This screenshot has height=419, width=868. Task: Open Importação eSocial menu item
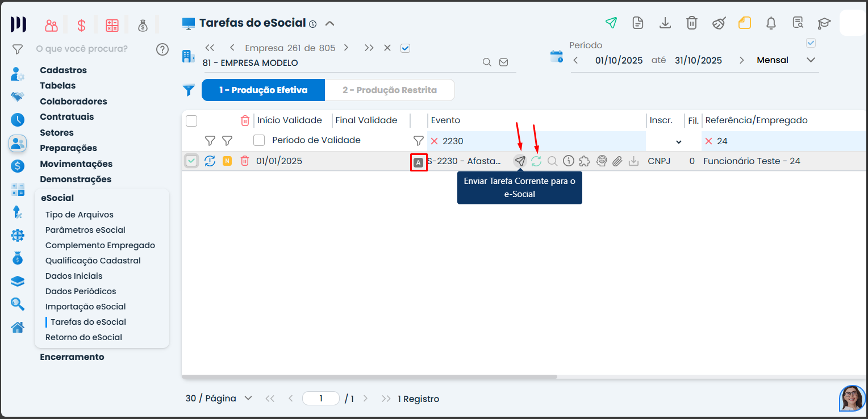point(86,307)
